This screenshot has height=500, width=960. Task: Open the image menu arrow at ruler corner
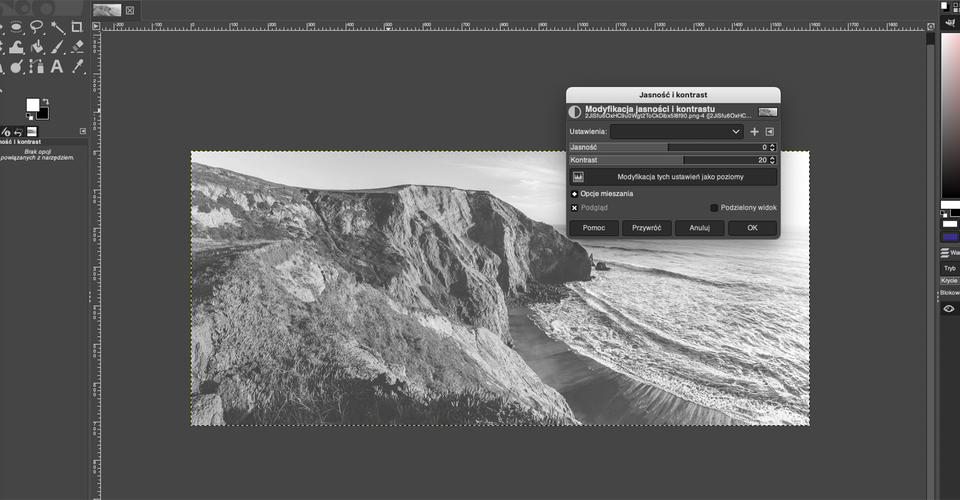(x=96, y=26)
